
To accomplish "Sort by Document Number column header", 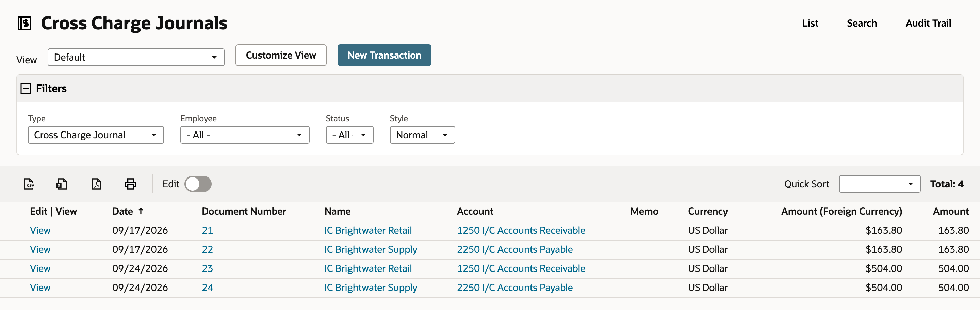I will coord(244,211).
